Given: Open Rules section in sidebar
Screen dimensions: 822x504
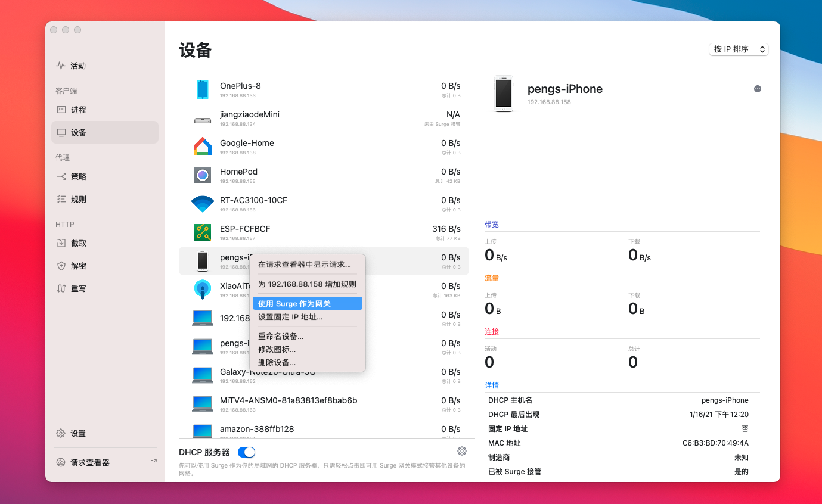Looking at the screenshot, I should [78, 200].
